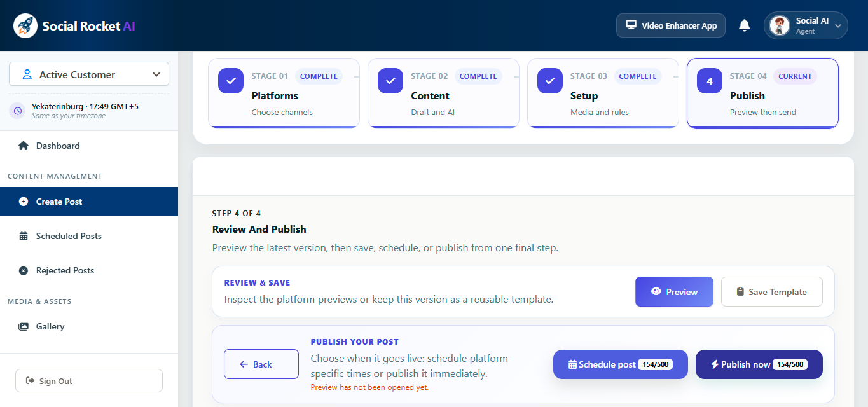
Task: Click the "Preview has not been opened yet." warning
Action: (369, 387)
